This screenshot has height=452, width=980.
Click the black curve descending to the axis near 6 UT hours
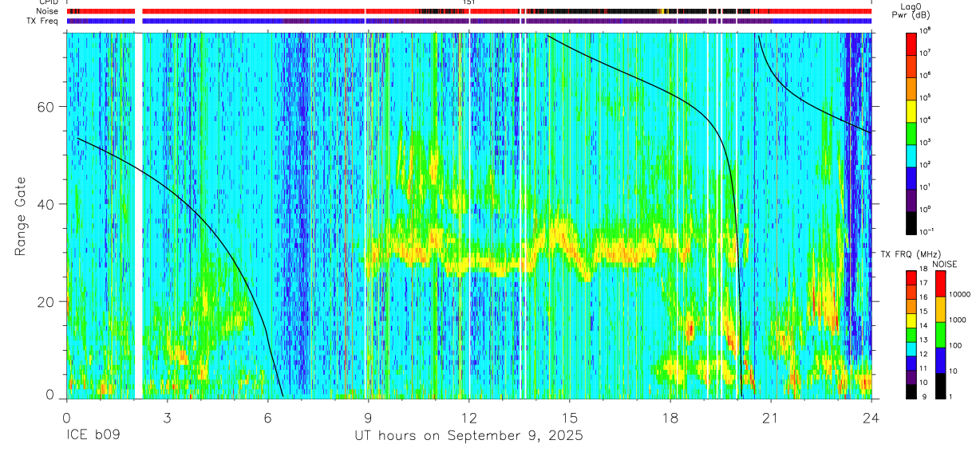(223, 241)
